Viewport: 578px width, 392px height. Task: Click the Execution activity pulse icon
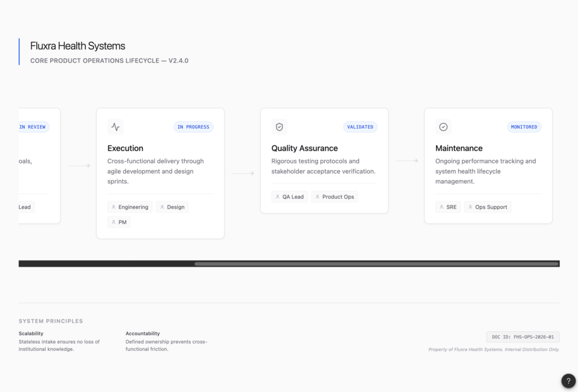[x=115, y=127]
